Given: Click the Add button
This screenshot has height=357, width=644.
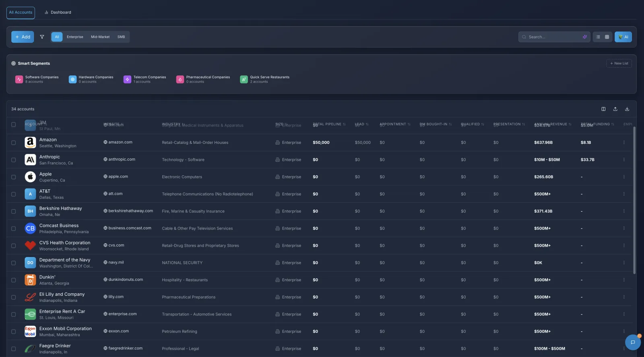Looking at the screenshot, I should [23, 37].
